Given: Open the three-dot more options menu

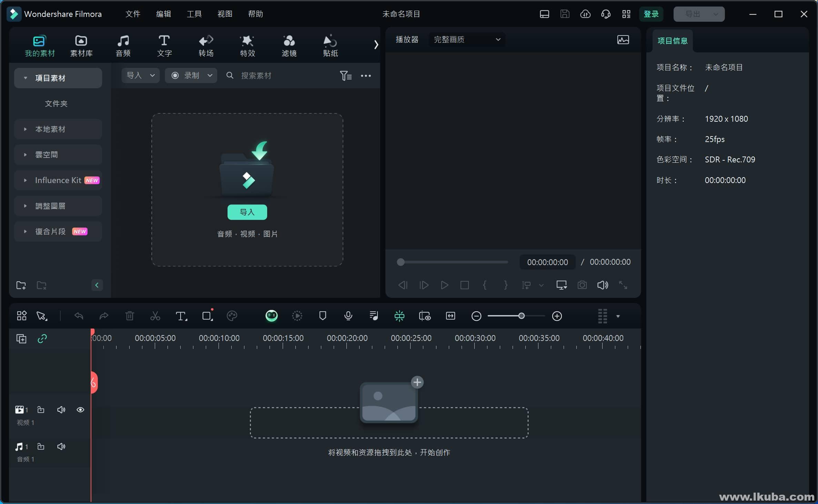Looking at the screenshot, I should pos(366,75).
